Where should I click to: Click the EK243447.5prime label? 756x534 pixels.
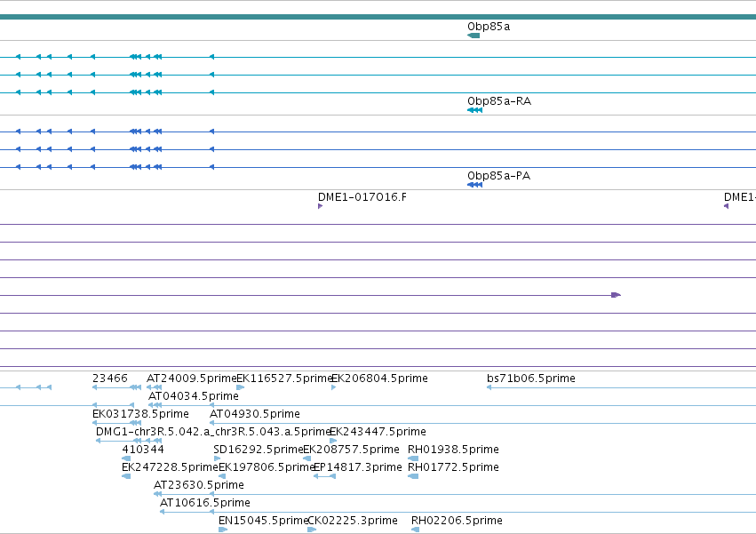(x=378, y=432)
